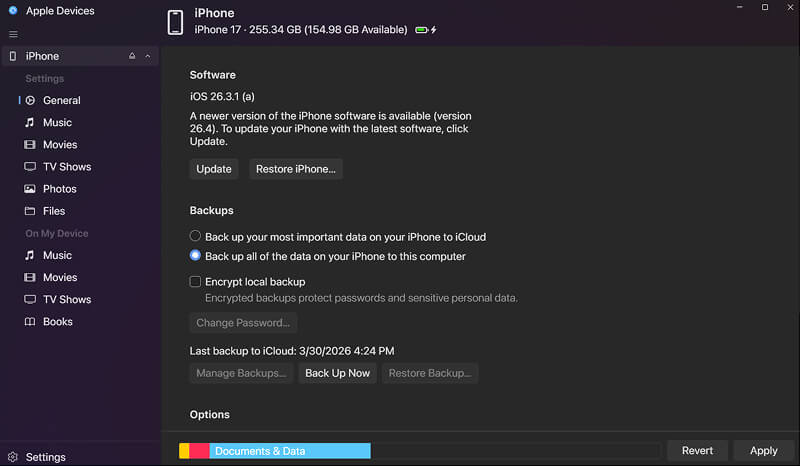The width and height of the screenshot is (800, 466).
Task: Click the iPhone 17 storage capacity text
Action: [301, 30]
